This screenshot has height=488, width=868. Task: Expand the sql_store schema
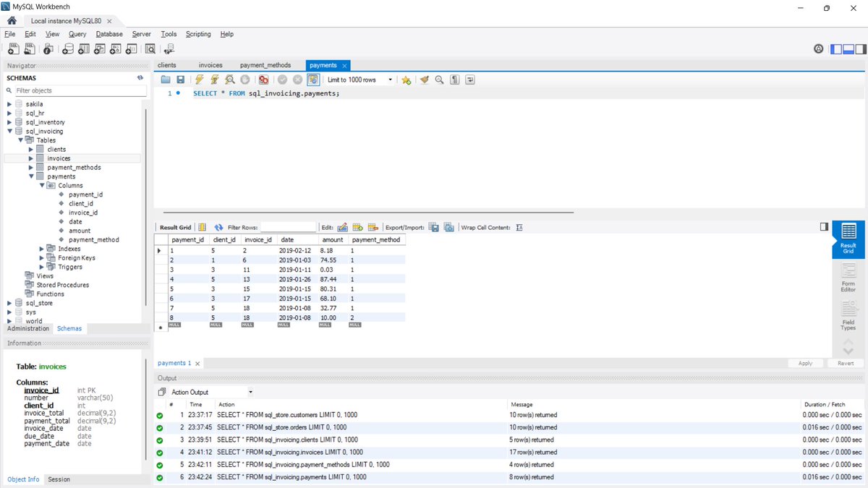pyautogui.click(x=10, y=303)
